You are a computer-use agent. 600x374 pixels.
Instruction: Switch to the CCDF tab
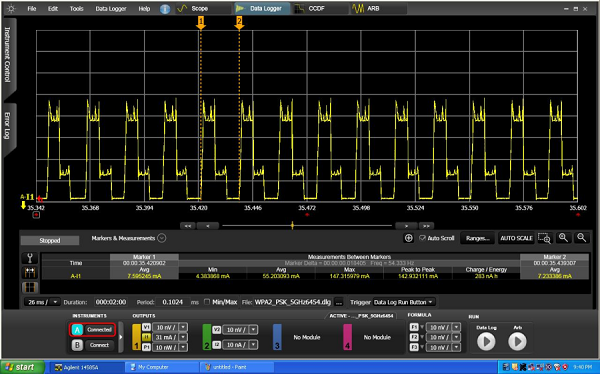[320, 8]
